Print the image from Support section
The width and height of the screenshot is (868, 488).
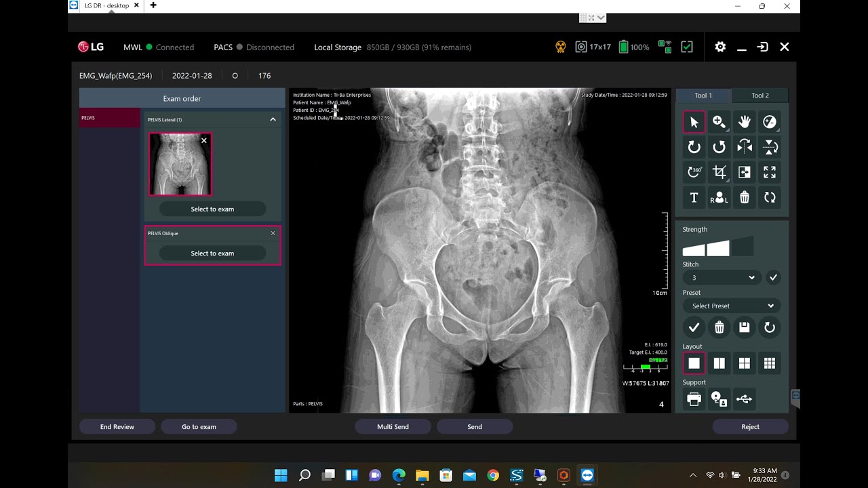point(694,399)
